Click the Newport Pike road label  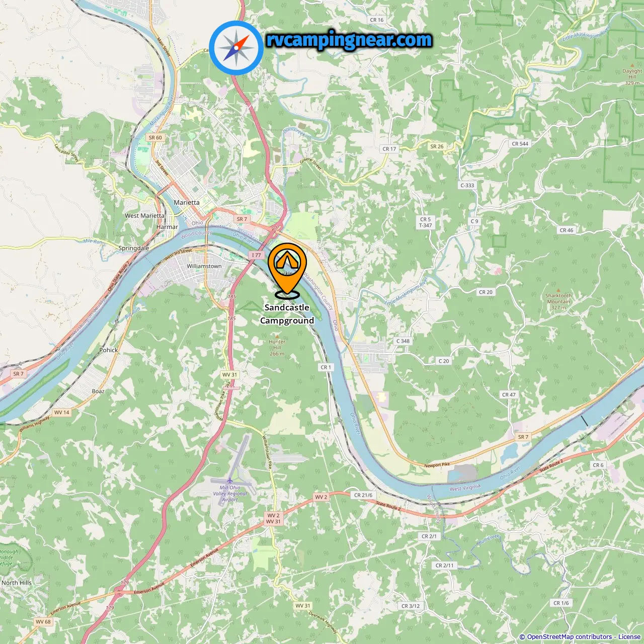pyautogui.click(x=437, y=465)
